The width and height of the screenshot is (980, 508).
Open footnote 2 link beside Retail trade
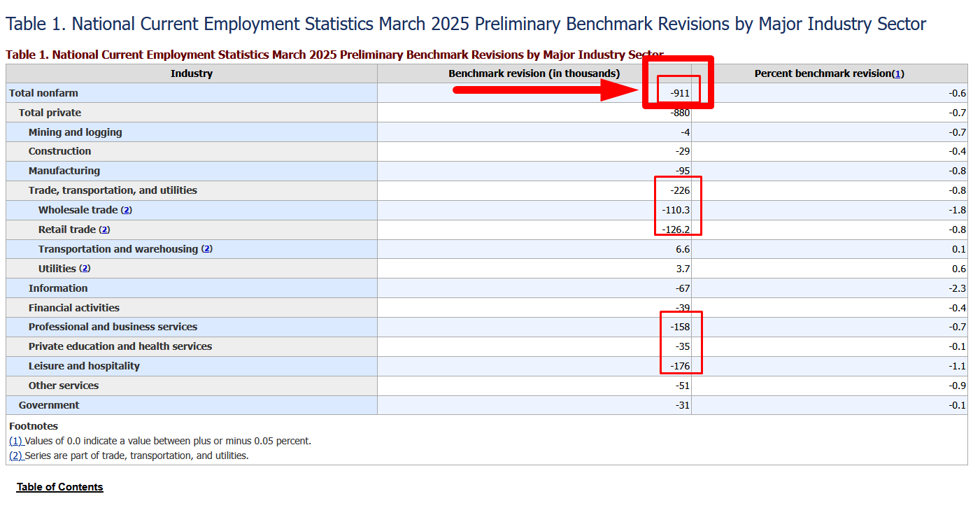[x=104, y=230]
